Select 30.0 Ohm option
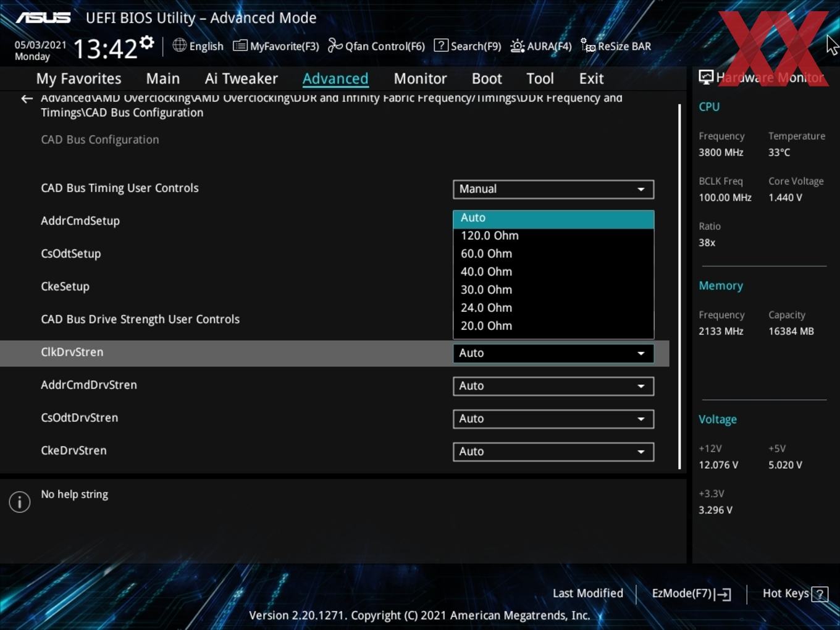 coord(553,290)
